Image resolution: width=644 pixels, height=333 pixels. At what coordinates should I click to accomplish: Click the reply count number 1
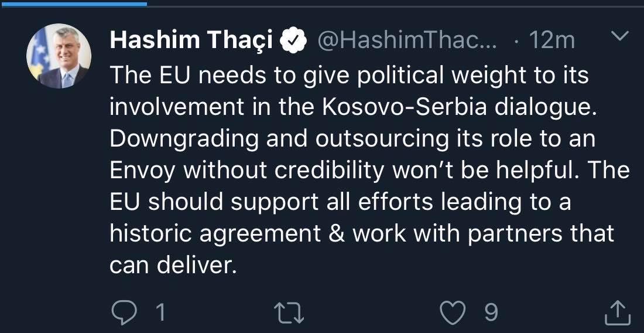click(160, 313)
